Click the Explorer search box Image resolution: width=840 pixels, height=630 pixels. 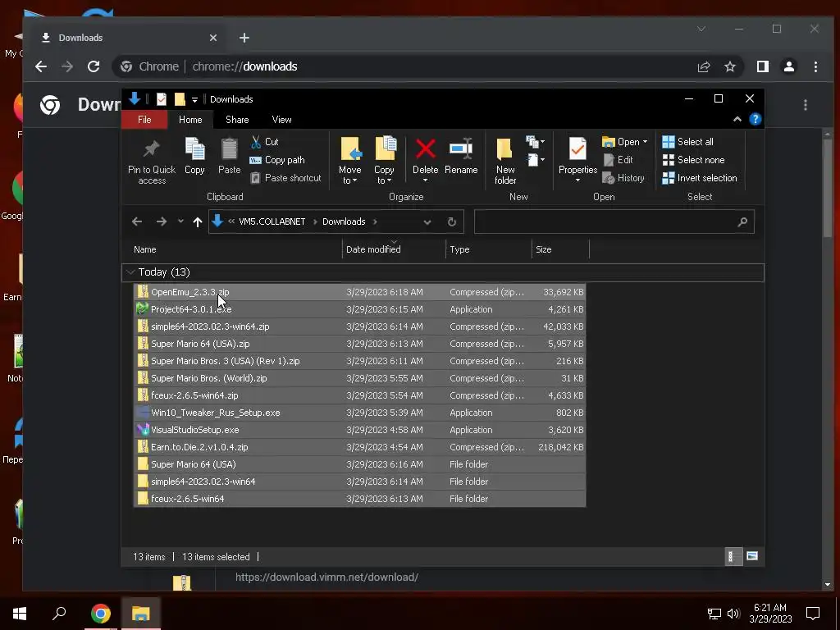614,221
